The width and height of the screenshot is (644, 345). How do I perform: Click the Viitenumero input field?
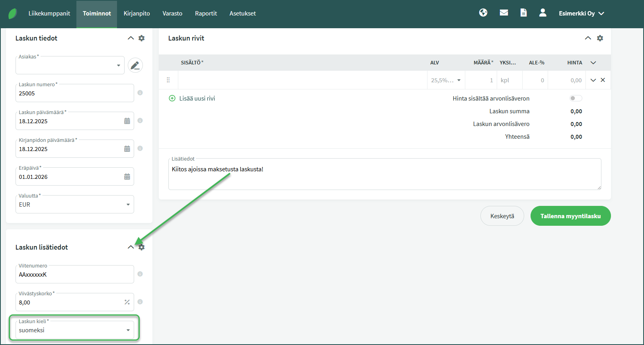point(74,274)
